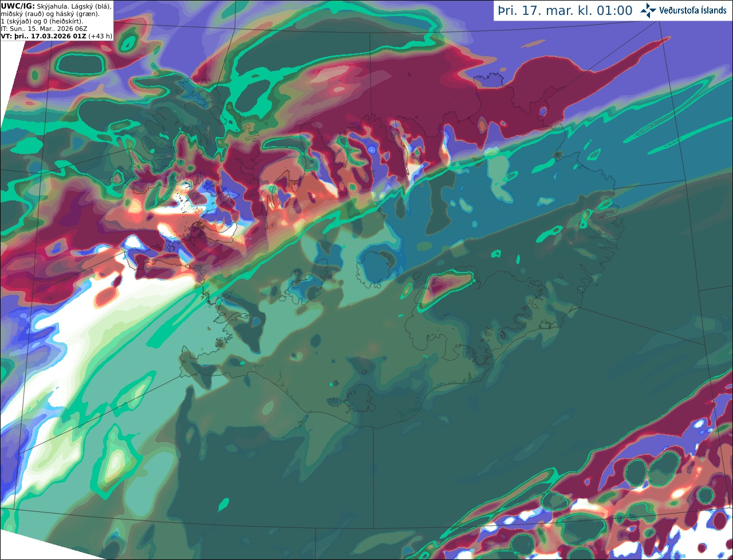Click the 'UWC/IG: Skýjahula. Lágský (blá),' title line
This screenshot has height=560, width=733.
tap(56, 6)
